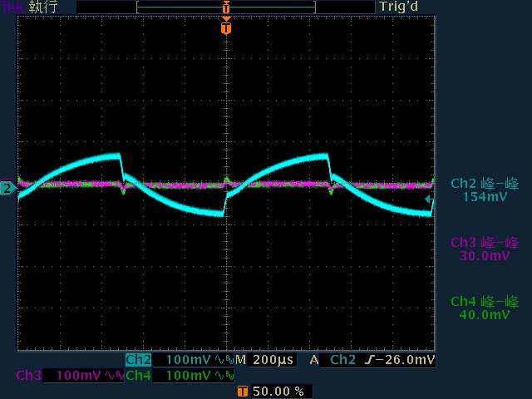532x399 pixels.
Task: Click the cyan trigger level arrow
Action: click(429, 199)
